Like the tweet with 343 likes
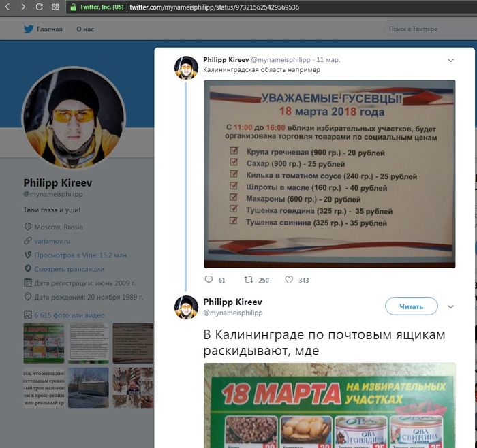This screenshot has width=477, height=448. click(289, 279)
